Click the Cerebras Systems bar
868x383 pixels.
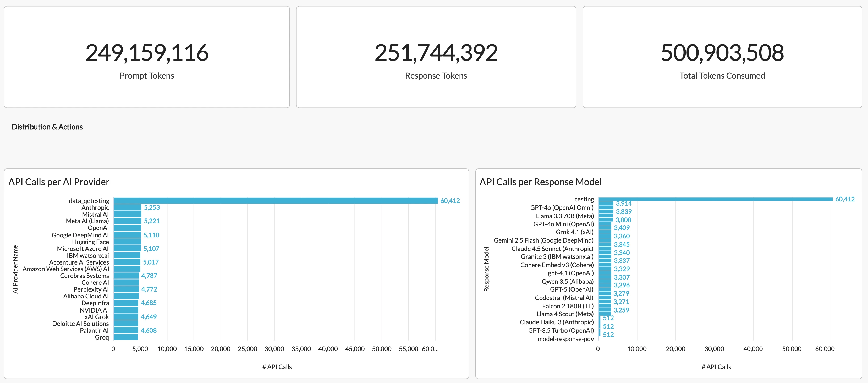tap(126, 276)
